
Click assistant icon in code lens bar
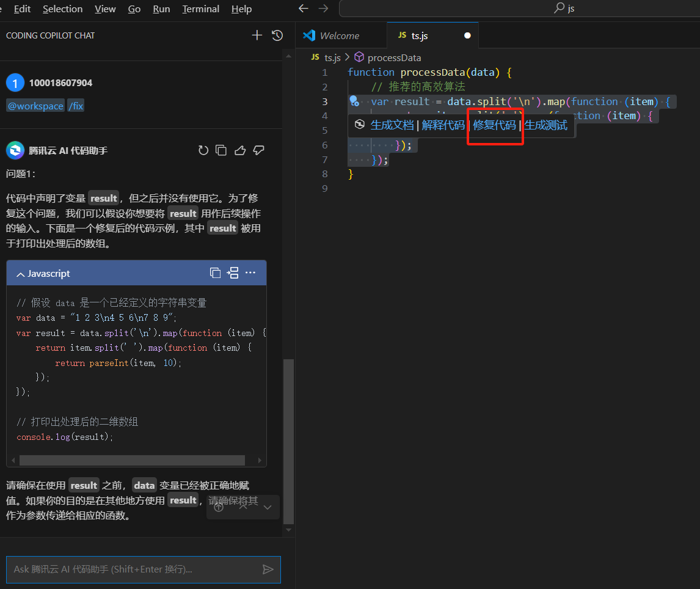pyautogui.click(x=359, y=125)
